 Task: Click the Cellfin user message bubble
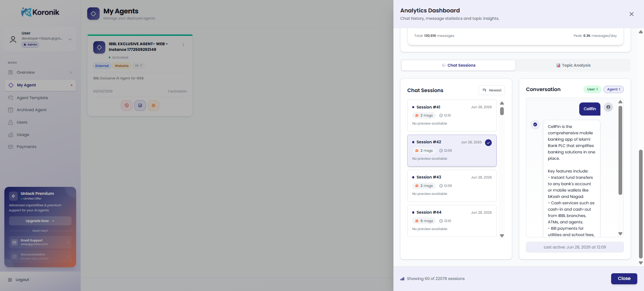pos(590,109)
